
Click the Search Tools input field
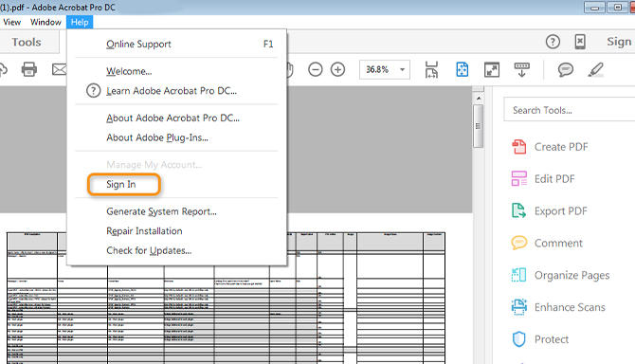[x=569, y=110]
